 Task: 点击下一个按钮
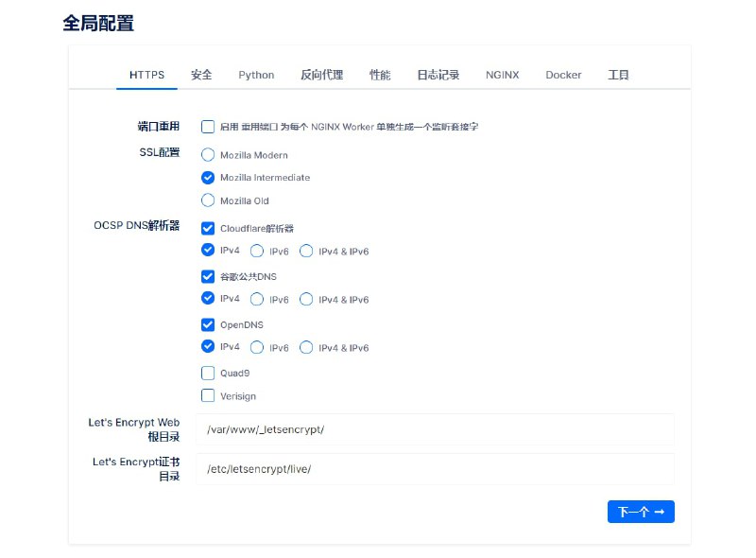pos(641,511)
